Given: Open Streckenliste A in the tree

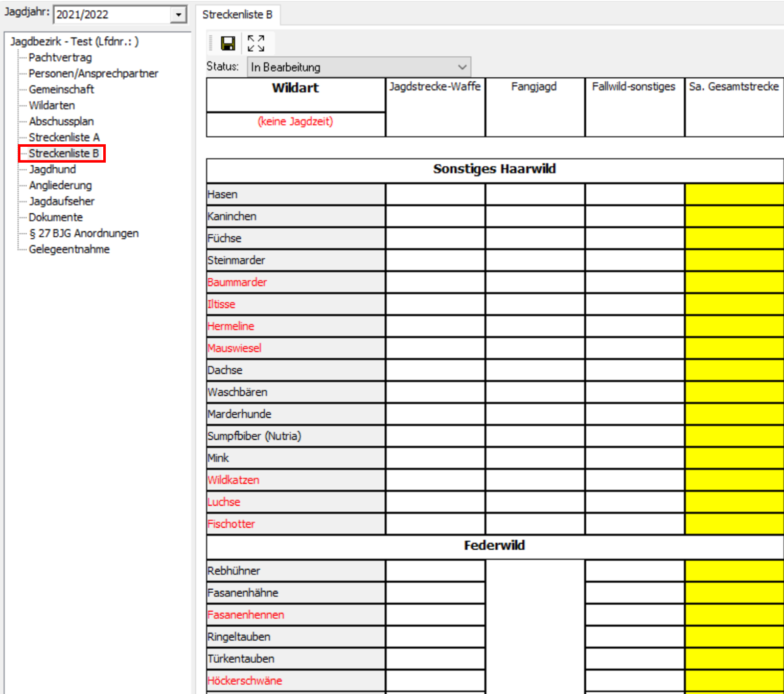Looking at the screenshot, I should tap(64, 137).
